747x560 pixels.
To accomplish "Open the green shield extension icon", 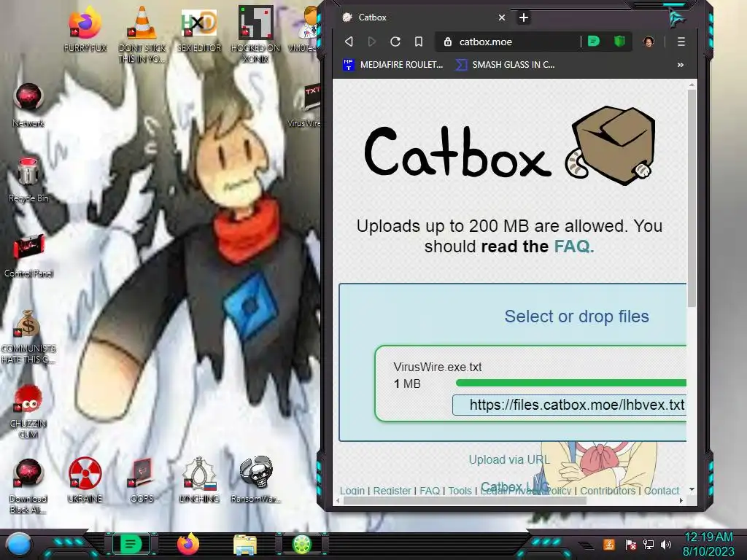I will (619, 42).
